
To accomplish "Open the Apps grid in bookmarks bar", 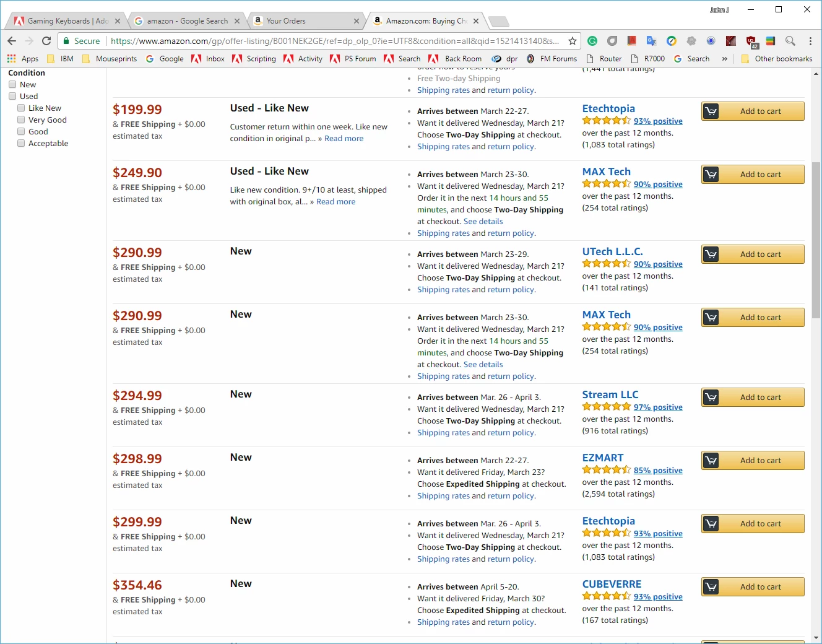I will [x=23, y=59].
